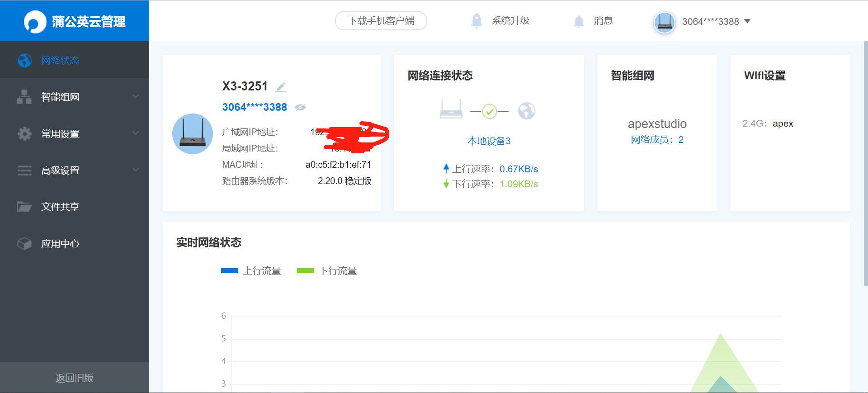Click system version 2.20.0 稳定版
Viewport: 868px width, 393px height.
pos(344,181)
